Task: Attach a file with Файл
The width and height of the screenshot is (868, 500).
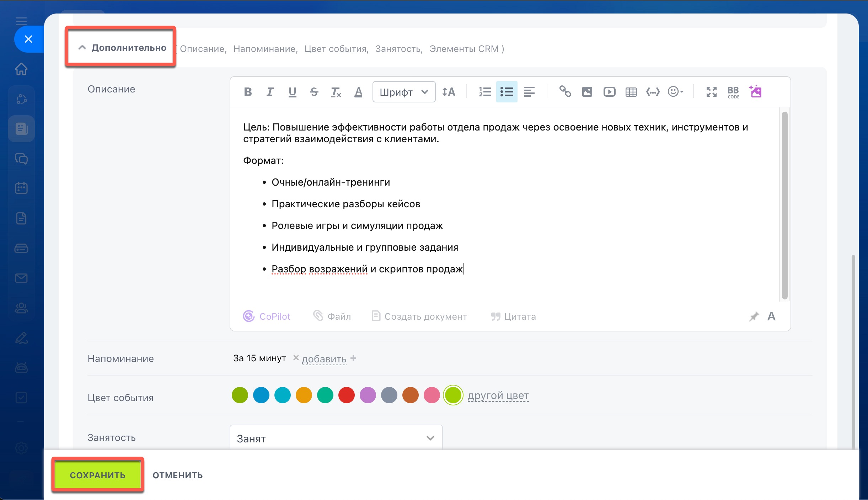Action: 332,316
